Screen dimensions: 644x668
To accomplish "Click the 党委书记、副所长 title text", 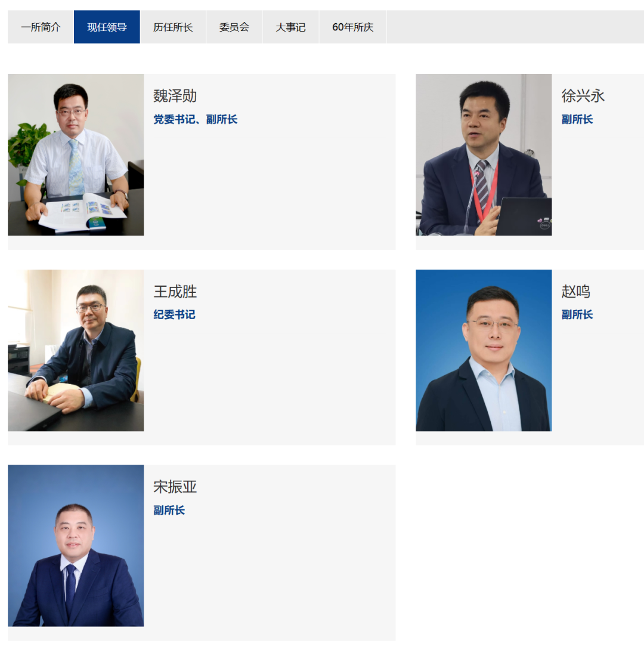I will pos(195,119).
